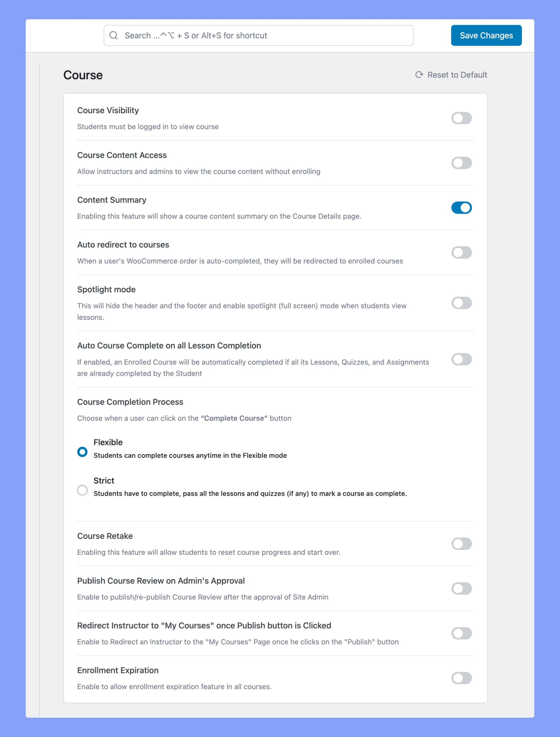Enable Auto redirect to courses feature
Viewport: 560px width, 737px height.
tap(462, 252)
